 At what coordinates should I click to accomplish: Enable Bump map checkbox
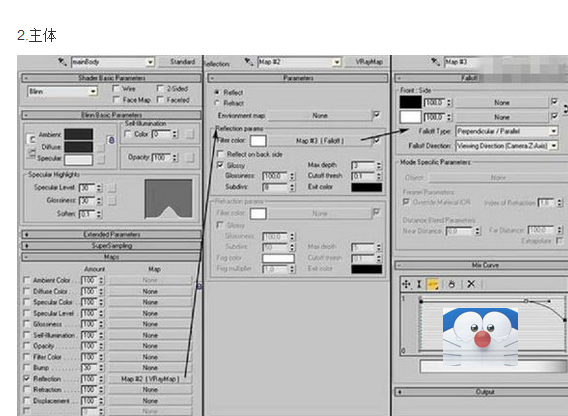pos(26,367)
